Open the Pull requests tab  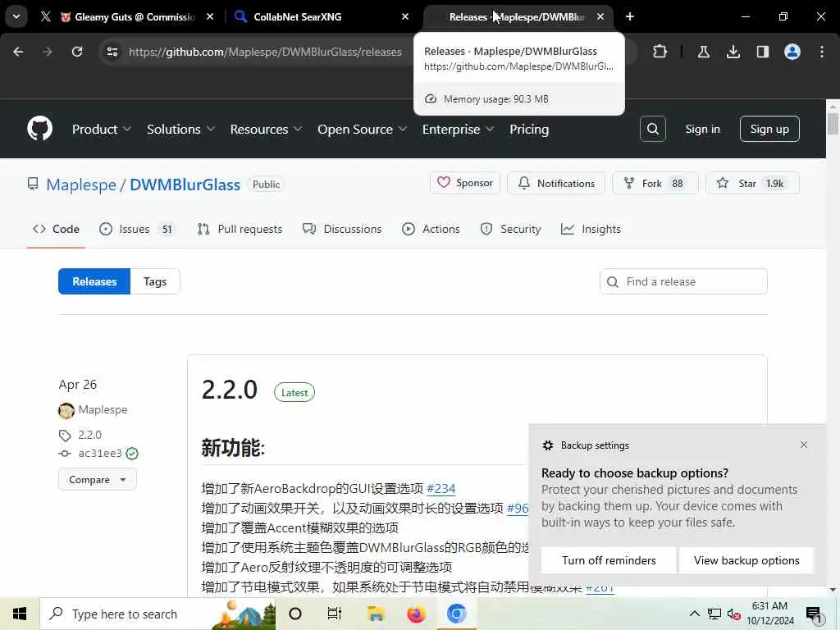point(240,230)
